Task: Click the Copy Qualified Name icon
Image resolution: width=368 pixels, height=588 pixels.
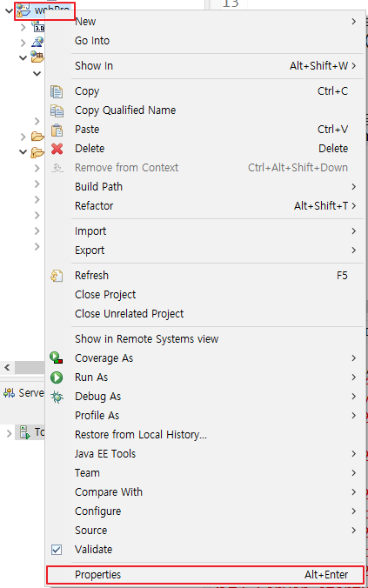Action: click(57, 110)
